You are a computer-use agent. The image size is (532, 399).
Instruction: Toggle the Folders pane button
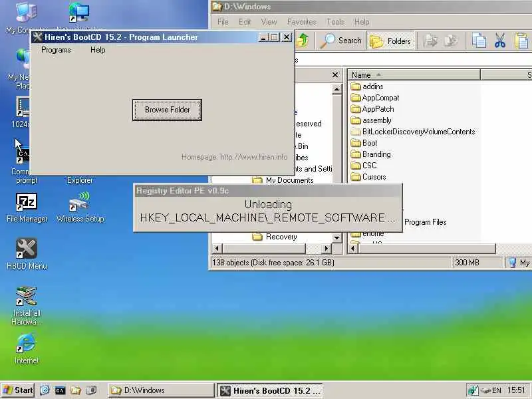391,41
